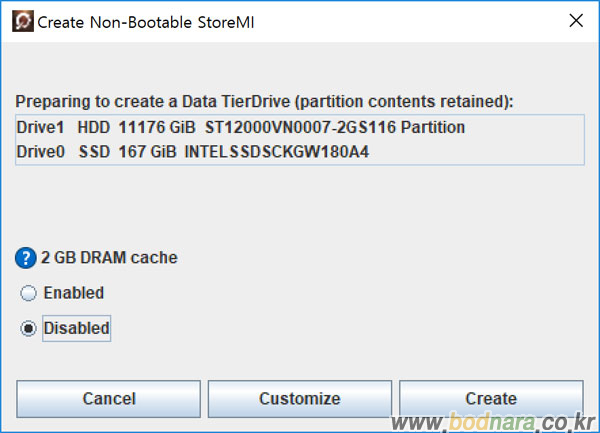Click the Create button

click(x=491, y=399)
